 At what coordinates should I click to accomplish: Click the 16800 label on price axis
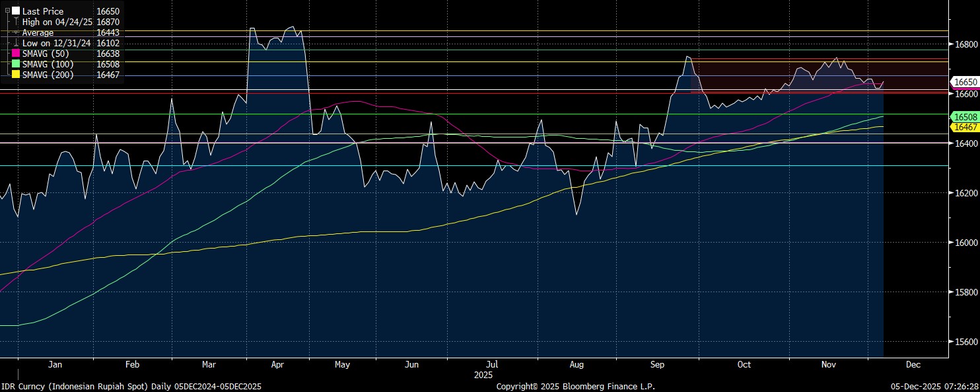click(x=966, y=45)
